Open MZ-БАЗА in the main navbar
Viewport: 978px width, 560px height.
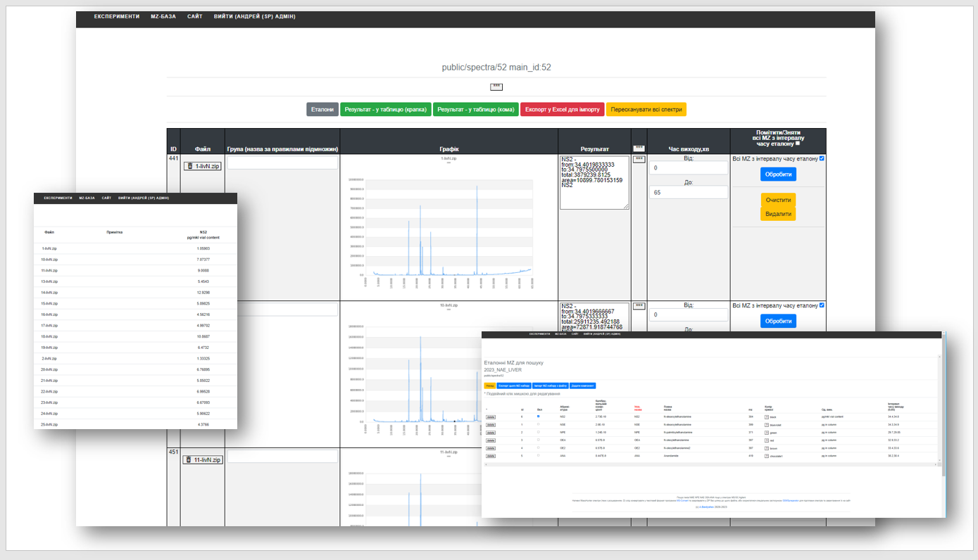point(163,16)
